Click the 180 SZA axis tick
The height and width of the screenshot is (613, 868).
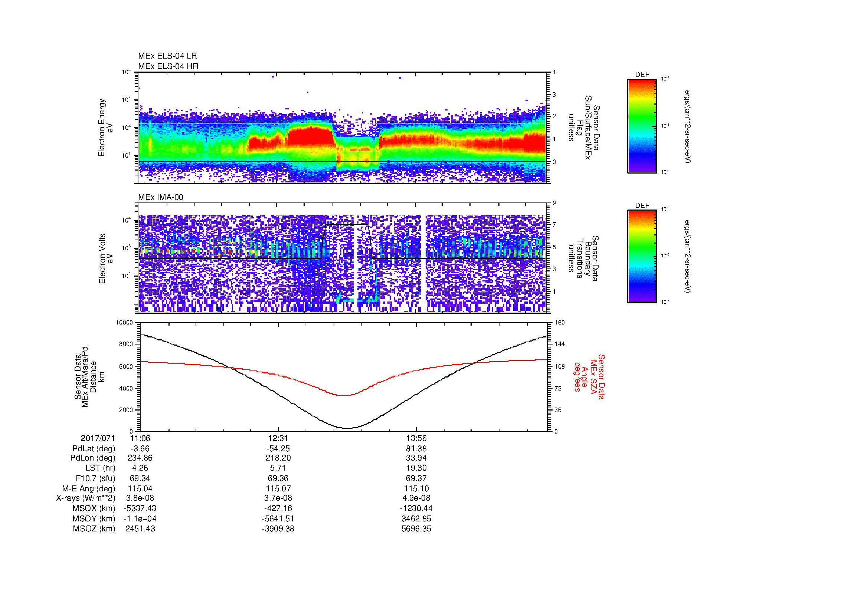[x=560, y=323]
